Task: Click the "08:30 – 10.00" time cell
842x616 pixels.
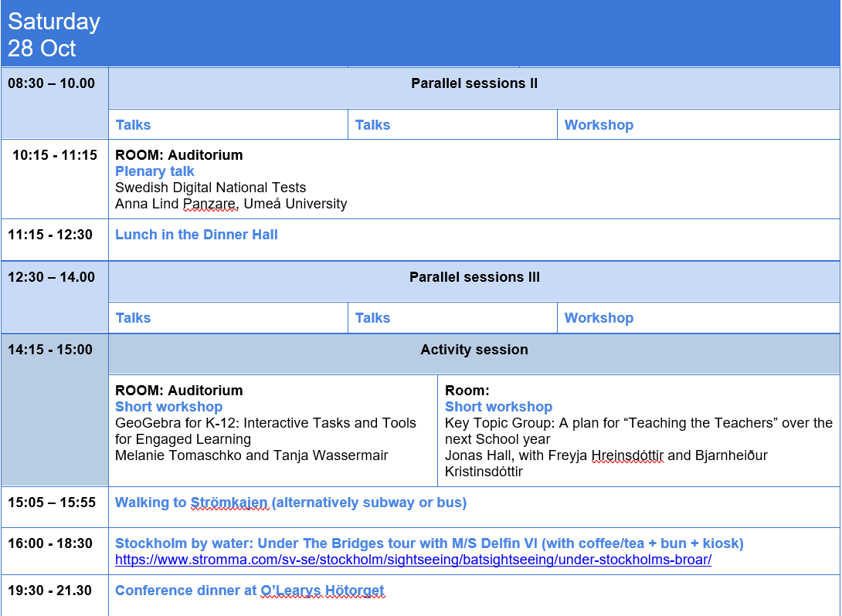Action: pyautogui.click(x=52, y=83)
